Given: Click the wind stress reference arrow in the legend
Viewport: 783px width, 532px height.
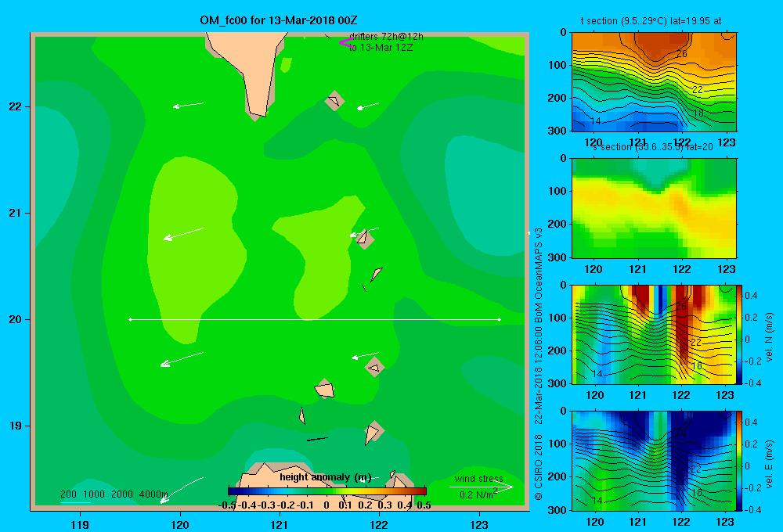Looking at the screenshot, I should tap(481, 487).
